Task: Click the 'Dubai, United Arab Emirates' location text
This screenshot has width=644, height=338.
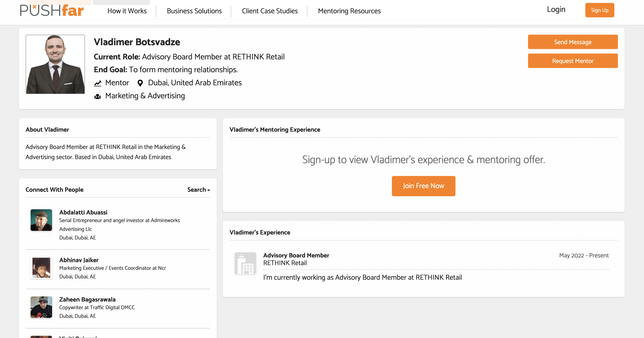Action: pos(195,83)
